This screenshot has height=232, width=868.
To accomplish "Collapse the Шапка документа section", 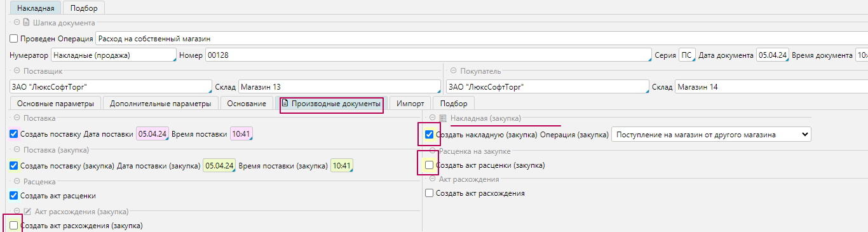I will (17, 23).
